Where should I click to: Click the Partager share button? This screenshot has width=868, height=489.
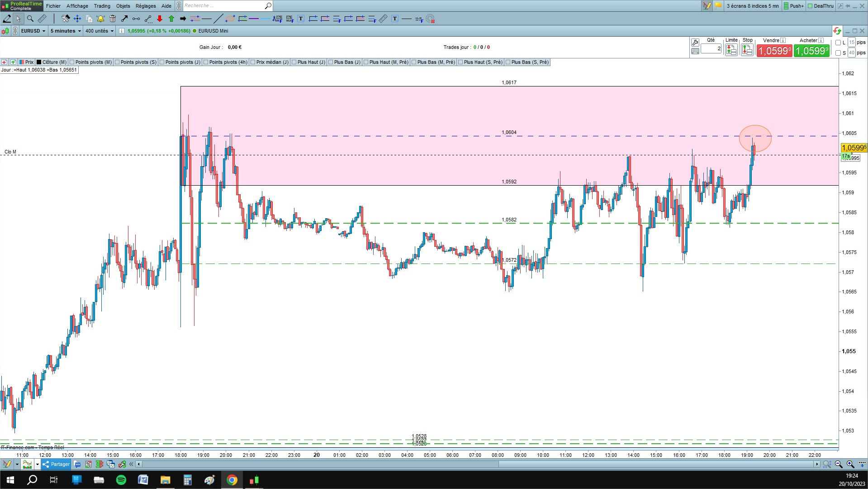[x=56, y=464]
